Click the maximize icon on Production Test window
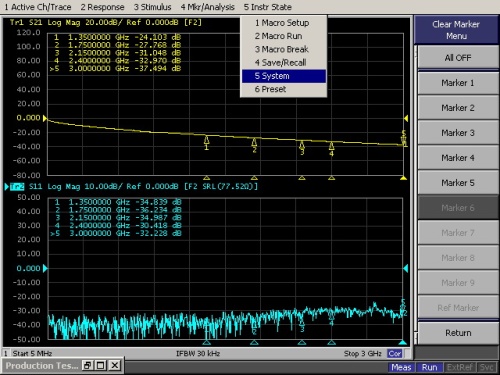The width and height of the screenshot is (500, 375). coord(101,366)
